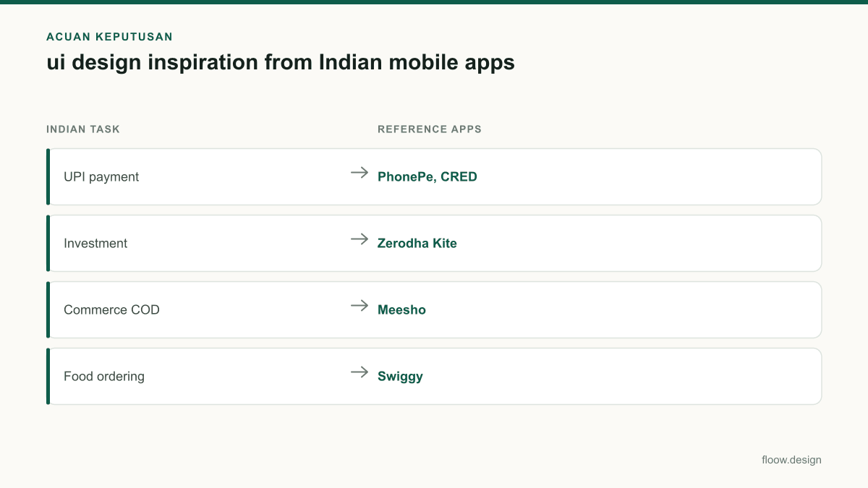Click the 'Zerodha Kite' reference text

[x=417, y=244]
